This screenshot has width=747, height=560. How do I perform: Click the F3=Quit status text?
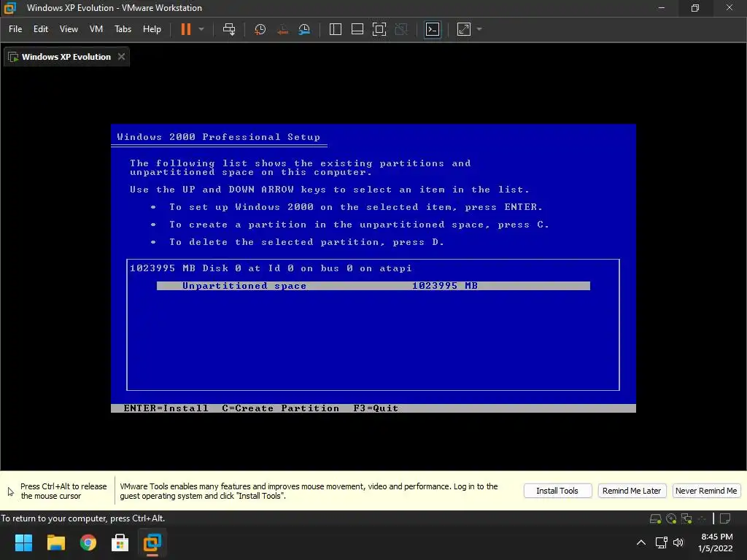tap(376, 408)
